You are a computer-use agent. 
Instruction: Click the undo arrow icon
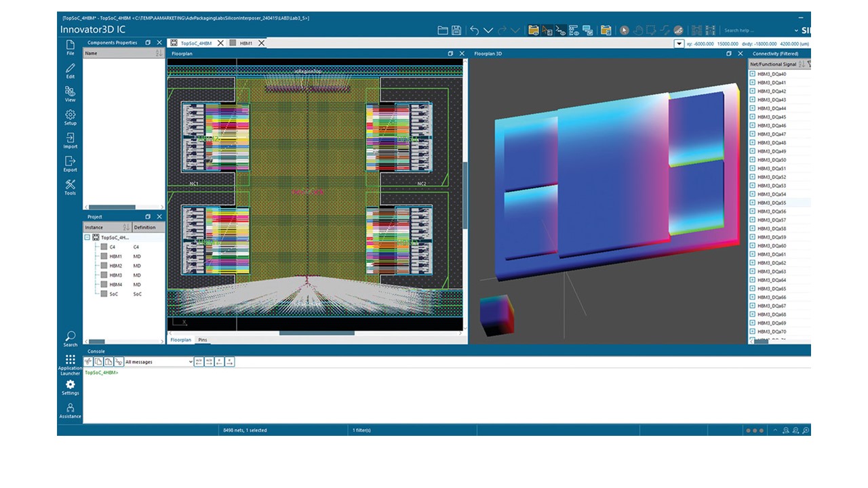click(474, 30)
